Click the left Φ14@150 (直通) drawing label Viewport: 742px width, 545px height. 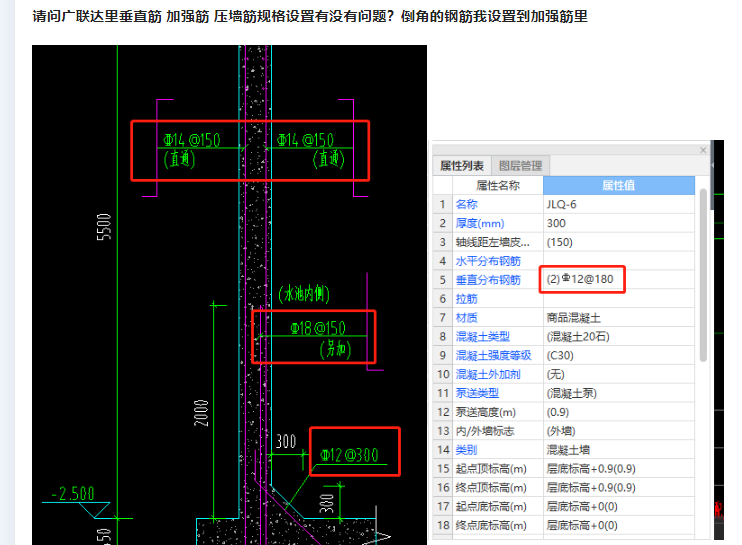point(191,150)
